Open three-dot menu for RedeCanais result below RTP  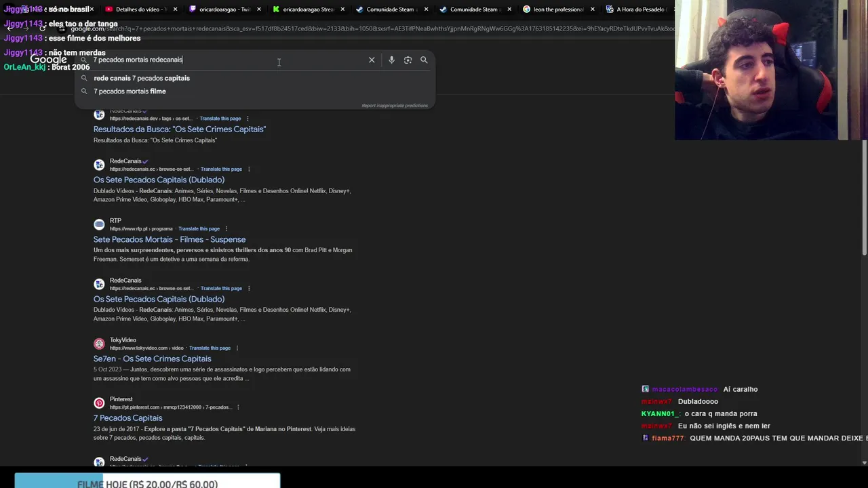pyautogui.click(x=249, y=288)
